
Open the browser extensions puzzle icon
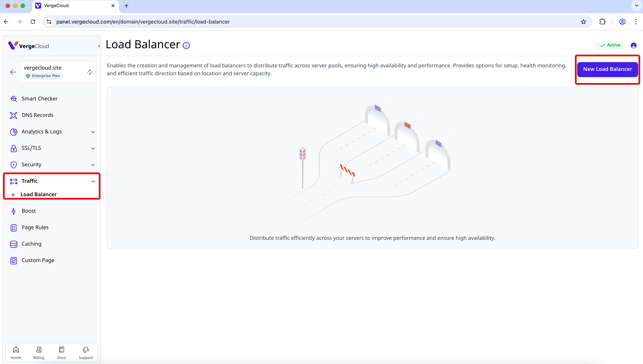pos(602,22)
